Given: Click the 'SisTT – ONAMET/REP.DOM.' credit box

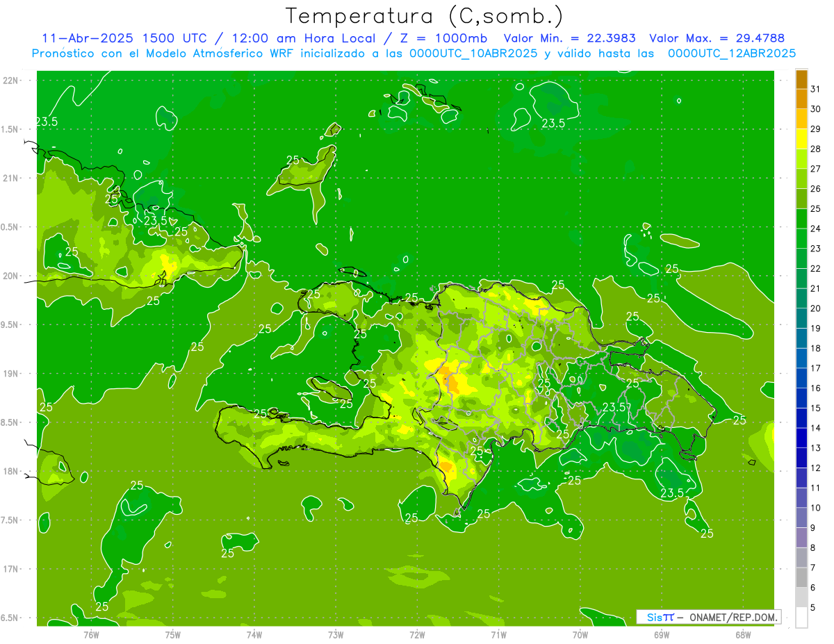Looking at the screenshot, I should click(708, 617).
